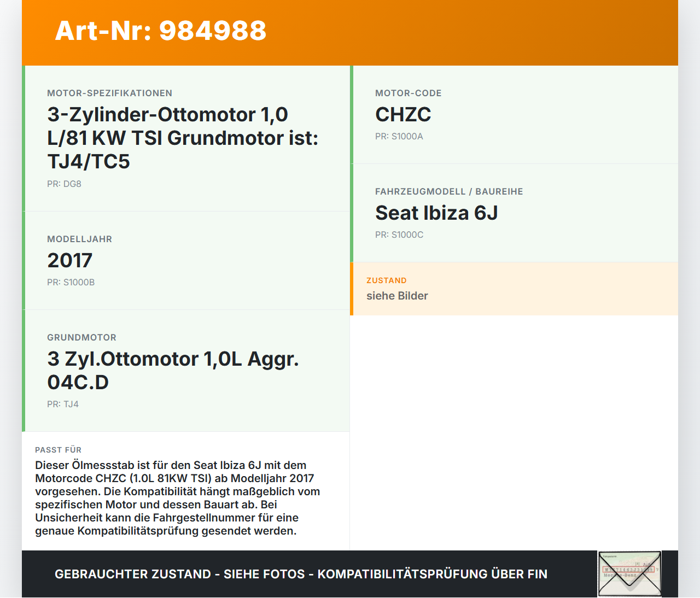Select the PR: DG8 code
This screenshot has width=700, height=598.
coord(64,184)
